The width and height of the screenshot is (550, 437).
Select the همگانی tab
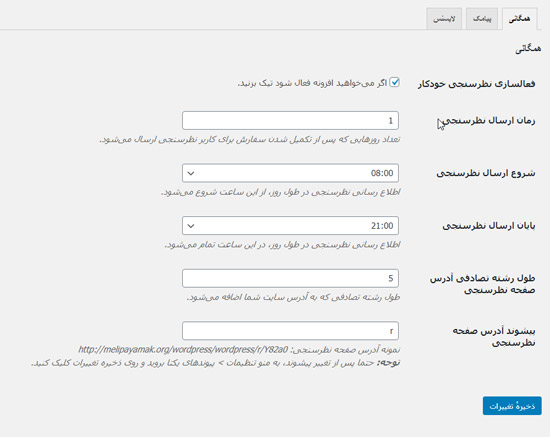[x=519, y=19]
